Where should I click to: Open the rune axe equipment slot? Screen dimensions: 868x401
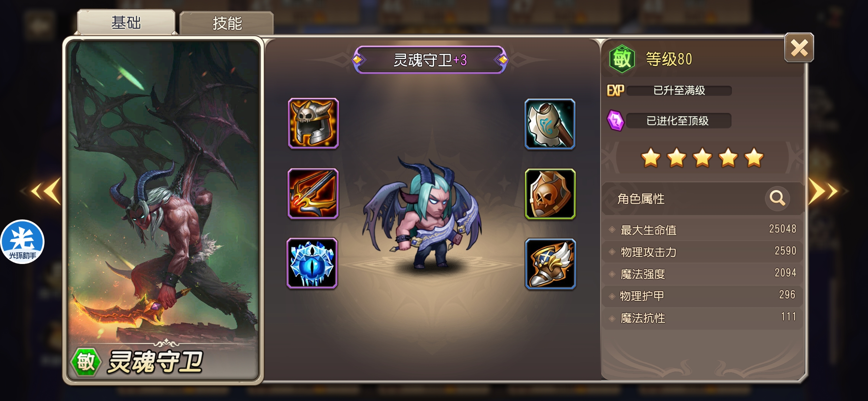click(550, 124)
